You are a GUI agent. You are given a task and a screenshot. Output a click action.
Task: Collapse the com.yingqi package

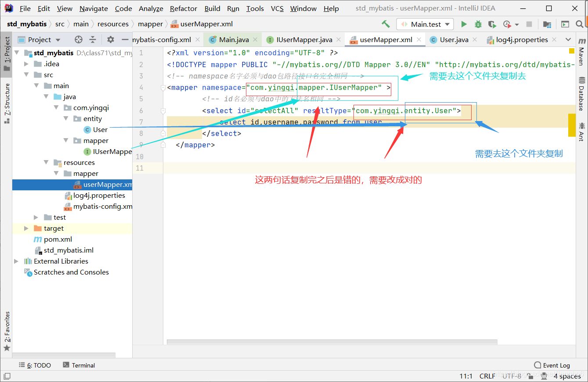(56, 107)
